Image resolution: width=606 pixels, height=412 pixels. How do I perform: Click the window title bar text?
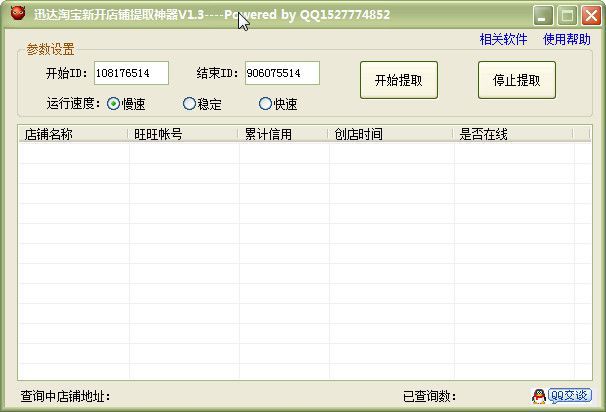pos(212,15)
